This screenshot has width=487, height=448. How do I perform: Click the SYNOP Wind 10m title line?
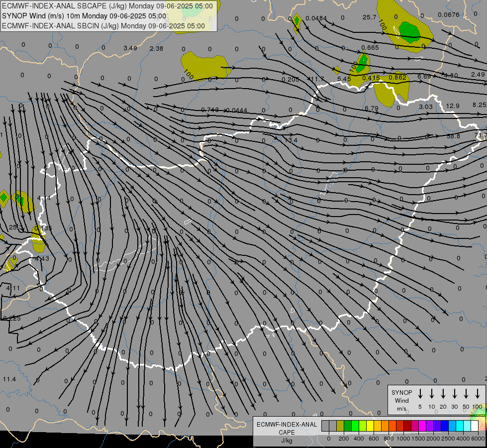pyautogui.click(x=84, y=16)
